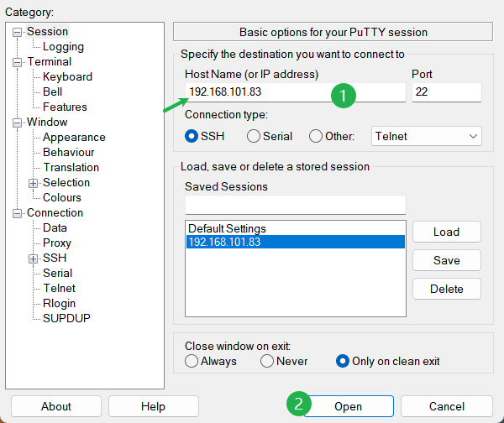Click the Port number field
This screenshot has width=504, height=423.
point(446,92)
